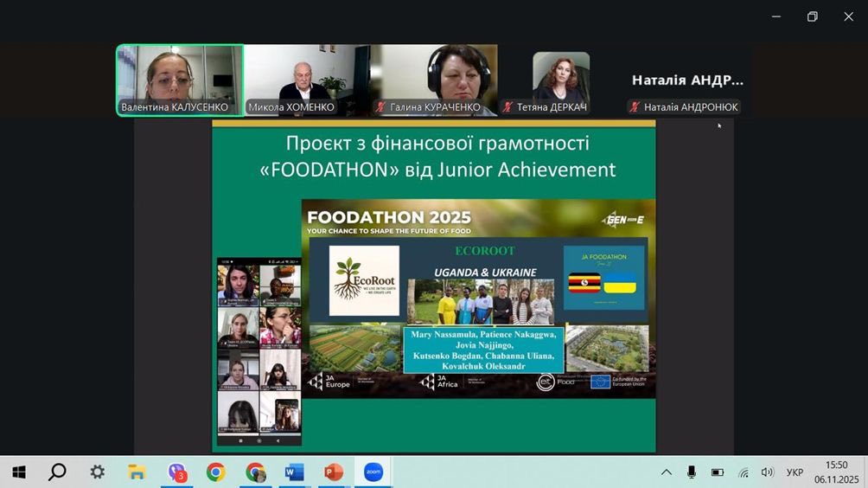This screenshot has height=488, width=868.
Task: Click the EcoRoot tree logo
Action: pyautogui.click(x=364, y=281)
